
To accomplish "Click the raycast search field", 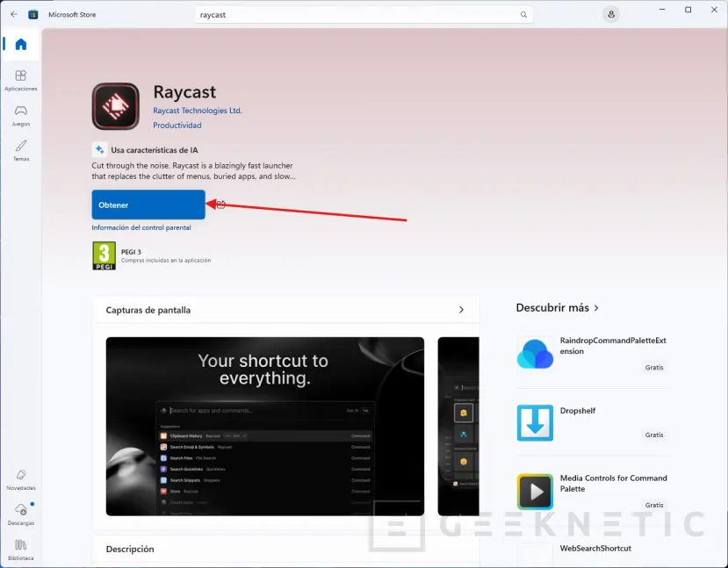I will click(x=364, y=14).
